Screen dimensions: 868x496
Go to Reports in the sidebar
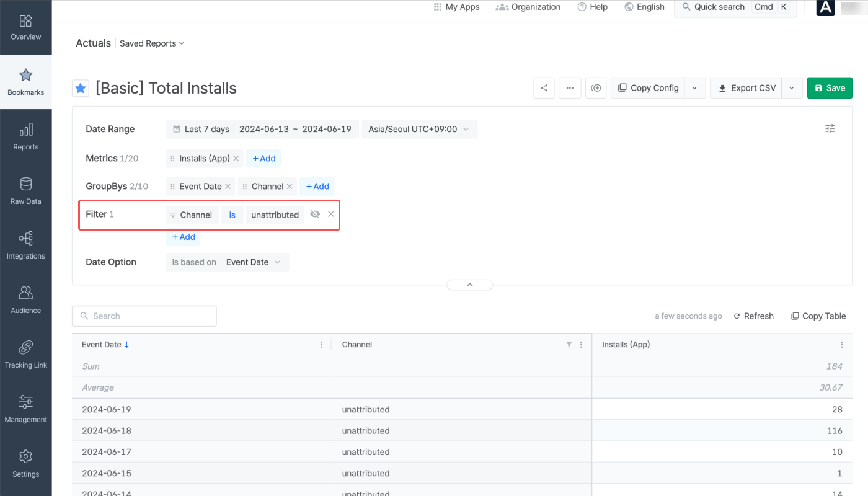click(25, 137)
